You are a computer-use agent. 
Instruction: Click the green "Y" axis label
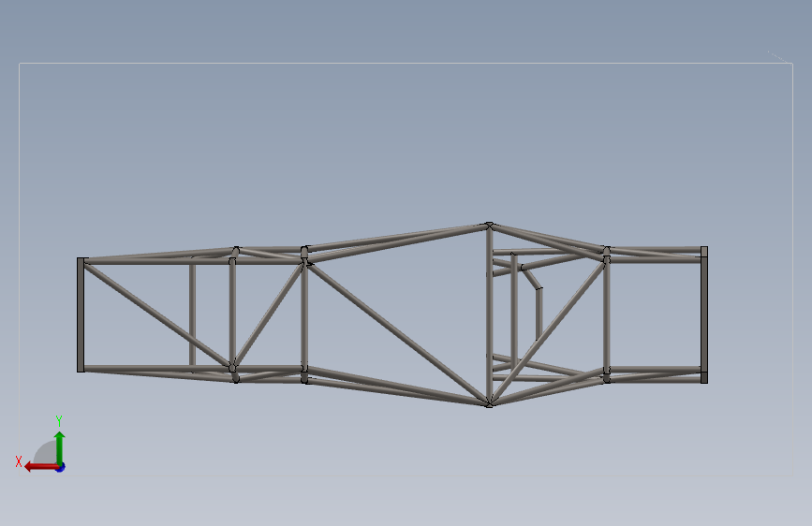coord(59,421)
